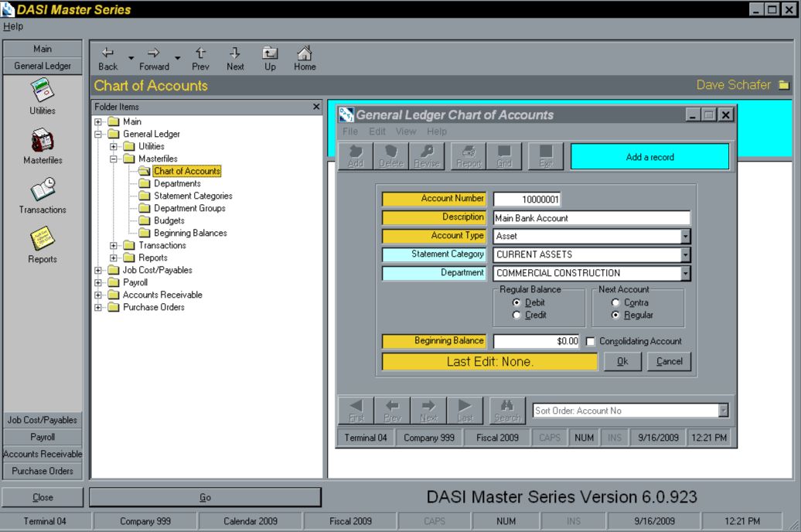The image size is (801, 532).
Task: Click the Add record toolbar icon
Action: pyautogui.click(x=355, y=156)
